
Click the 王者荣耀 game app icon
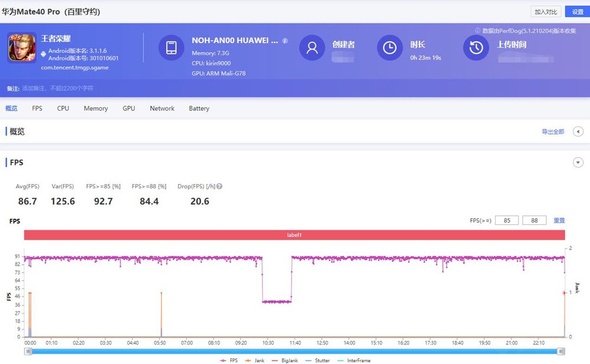click(x=22, y=48)
